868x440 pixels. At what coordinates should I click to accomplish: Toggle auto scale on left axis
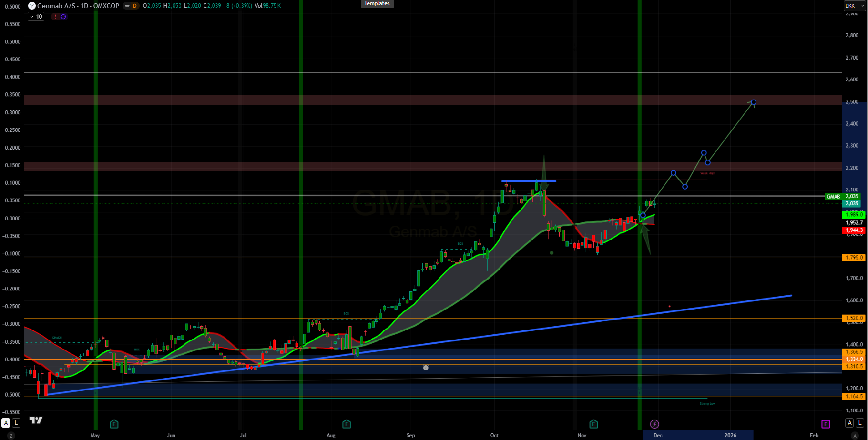pyautogui.click(x=6, y=423)
